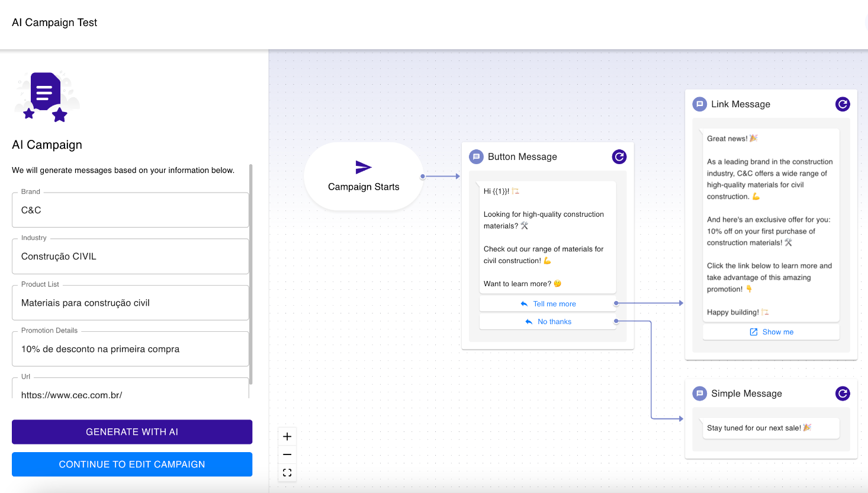Click the Simple Message node title
Screen dimensions: 868x493
(x=747, y=393)
